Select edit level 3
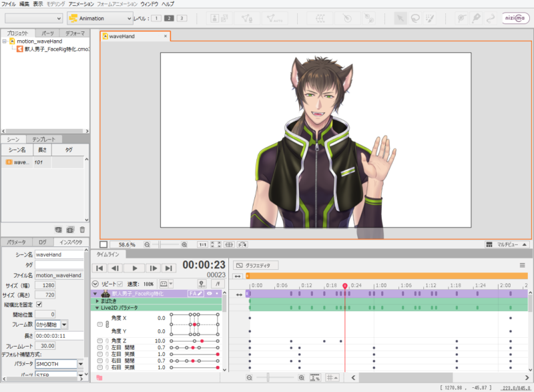The height and width of the screenshot is (392, 534). pos(182,19)
